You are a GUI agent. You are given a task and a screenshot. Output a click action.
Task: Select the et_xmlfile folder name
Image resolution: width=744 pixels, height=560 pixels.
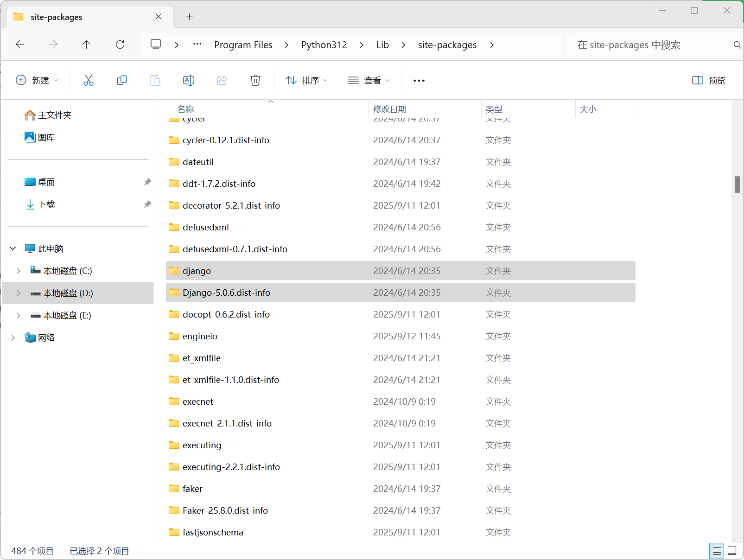tap(202, 358)
